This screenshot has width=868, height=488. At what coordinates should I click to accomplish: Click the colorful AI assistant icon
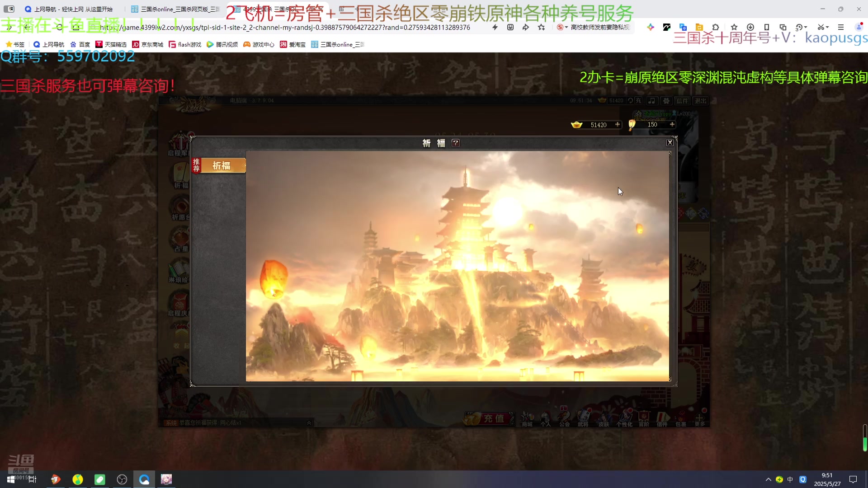[x=650, y=28]
